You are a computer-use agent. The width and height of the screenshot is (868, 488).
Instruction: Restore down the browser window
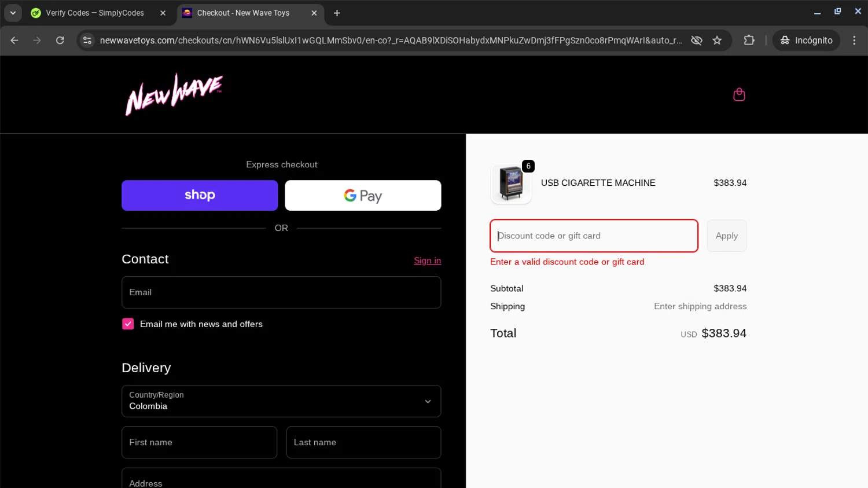pyautogui.click(x=837, y=12)
